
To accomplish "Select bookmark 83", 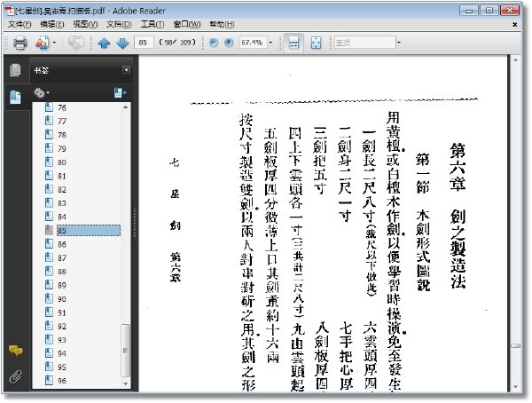I will click(x=62, y=203).
